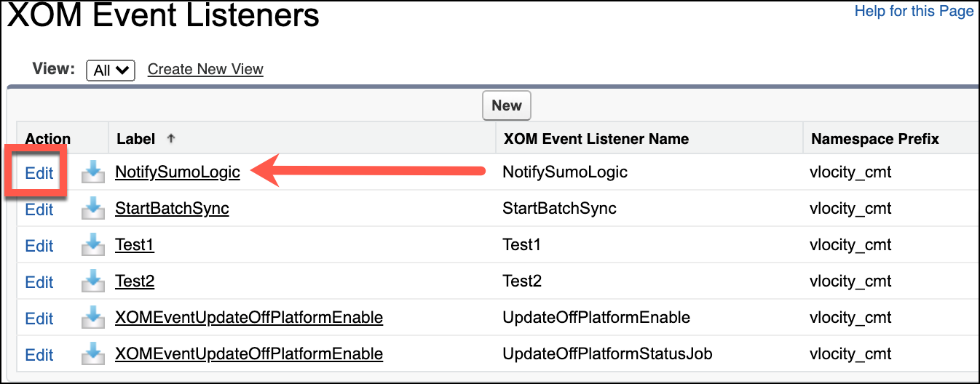980x384 pixels.
Task: Open the StartBatchSync label link
Action: point(172,209)
